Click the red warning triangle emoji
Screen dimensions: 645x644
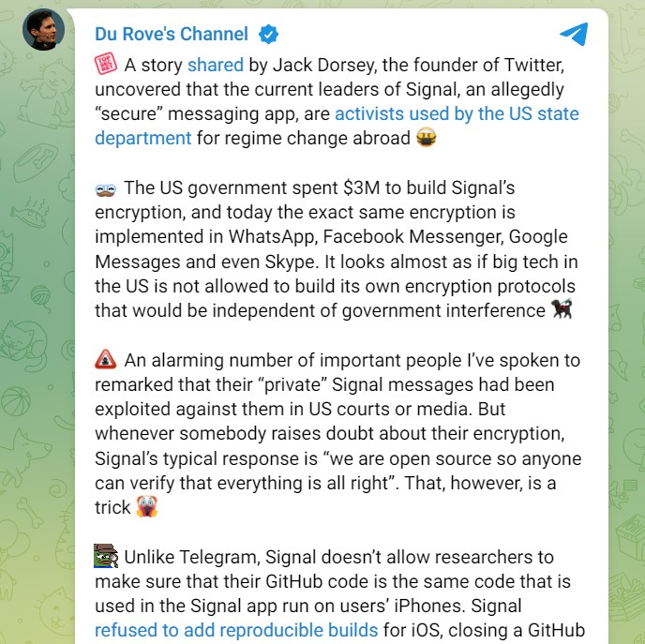(106, 360)
